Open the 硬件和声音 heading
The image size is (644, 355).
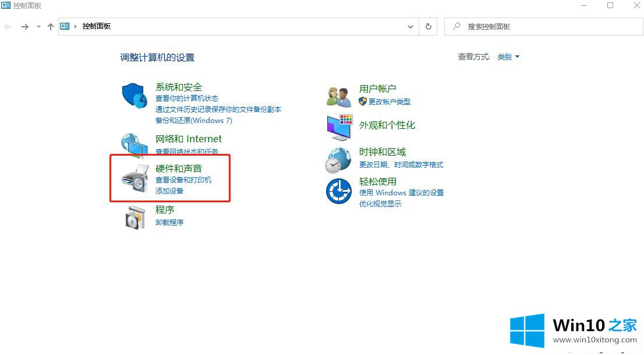click(179, 168)
